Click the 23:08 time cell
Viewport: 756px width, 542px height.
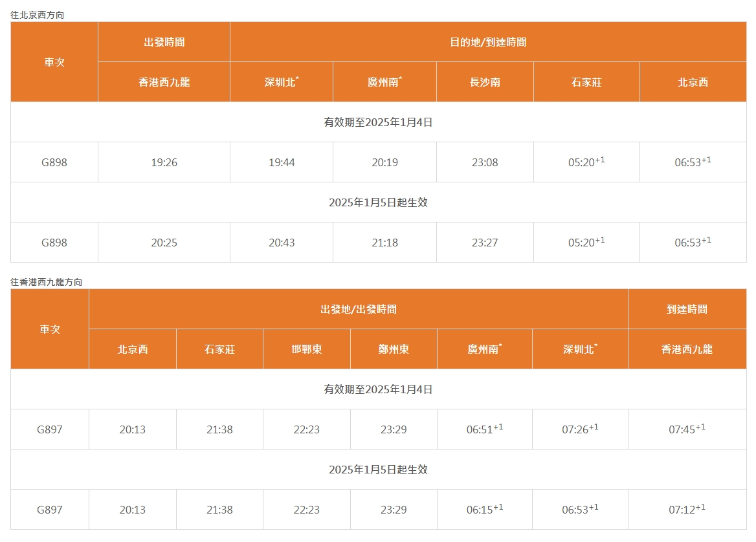pyautogui.click(x=485, y=162)
